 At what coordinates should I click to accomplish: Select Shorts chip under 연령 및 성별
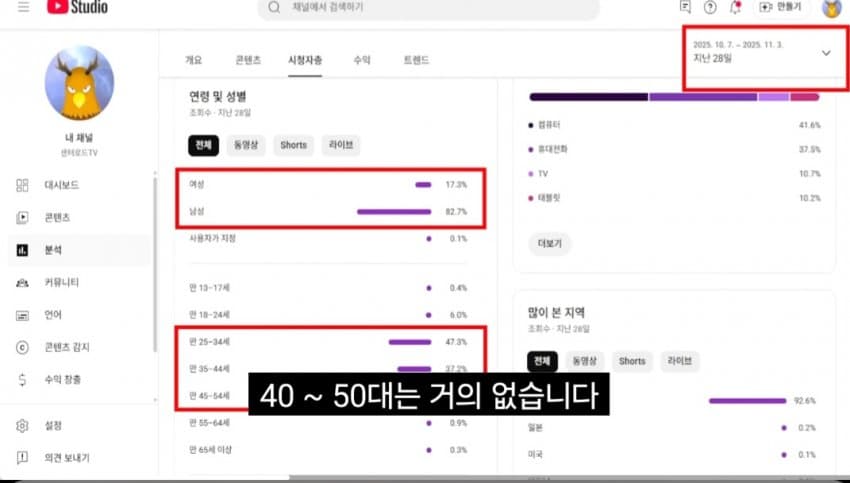click(293, 145)
